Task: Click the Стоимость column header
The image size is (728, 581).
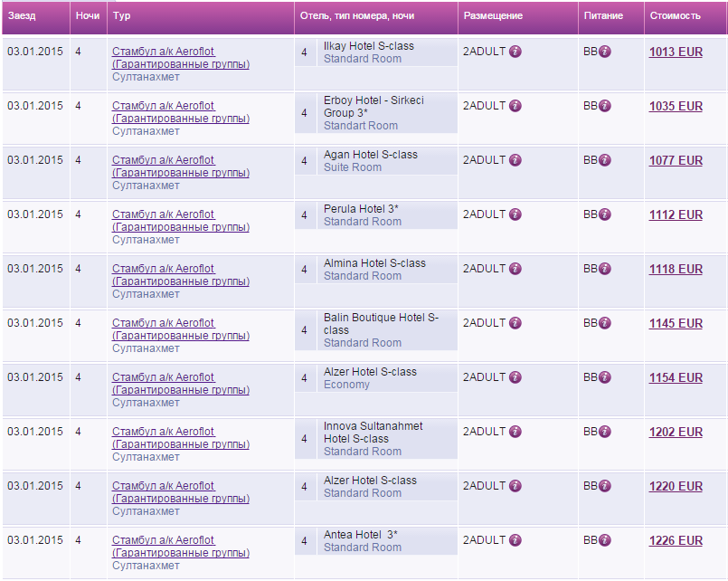Action: click(675, 16)
